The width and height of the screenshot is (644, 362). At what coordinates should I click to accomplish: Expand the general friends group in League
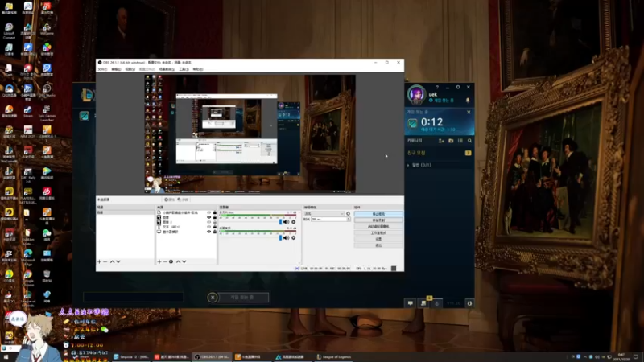coord(408,165)
